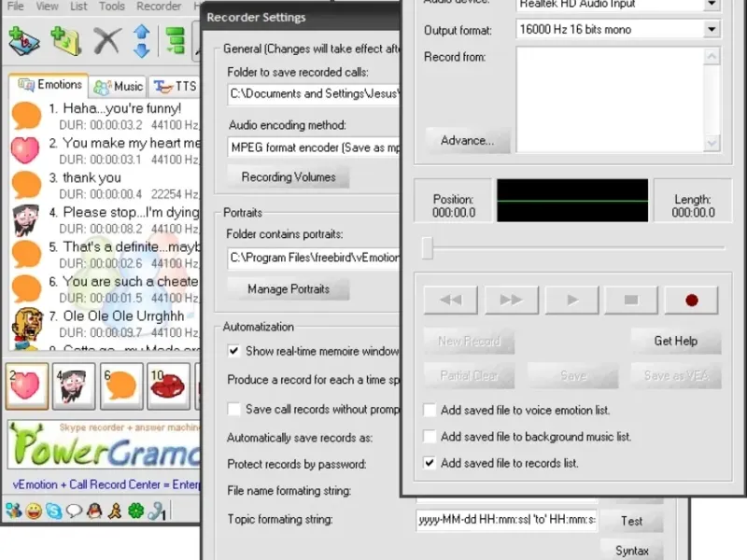Viewport: 747px width, 560px height.
Task: Click the PowerGramo Skype recorder banner
Action: pyautogui.click(x=105, y=445)
